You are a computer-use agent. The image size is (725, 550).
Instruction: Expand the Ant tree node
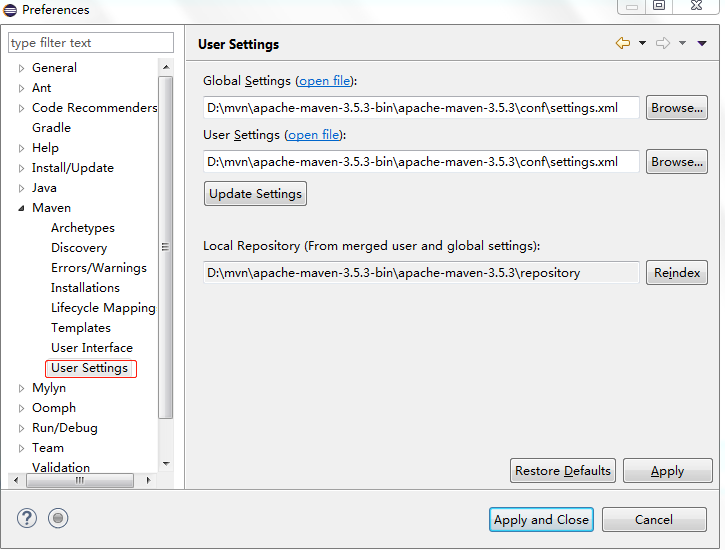tap(21, 88)
